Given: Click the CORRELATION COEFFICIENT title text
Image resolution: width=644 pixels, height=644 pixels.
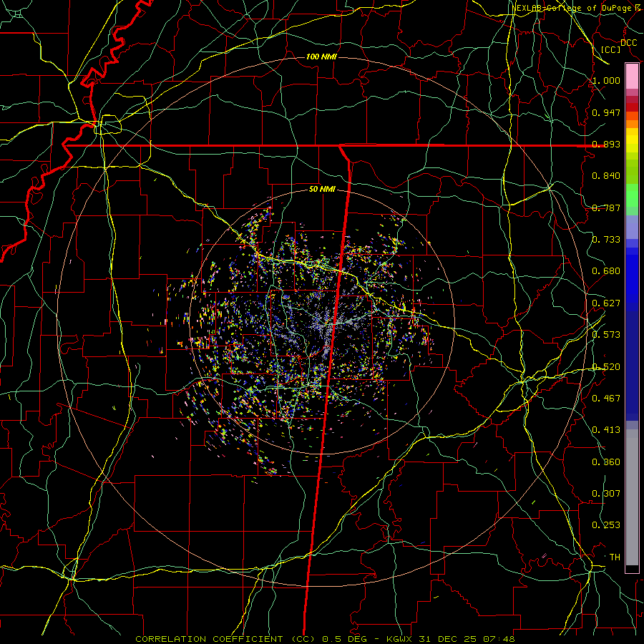Looking at the screenshot, I should point(209,639).
